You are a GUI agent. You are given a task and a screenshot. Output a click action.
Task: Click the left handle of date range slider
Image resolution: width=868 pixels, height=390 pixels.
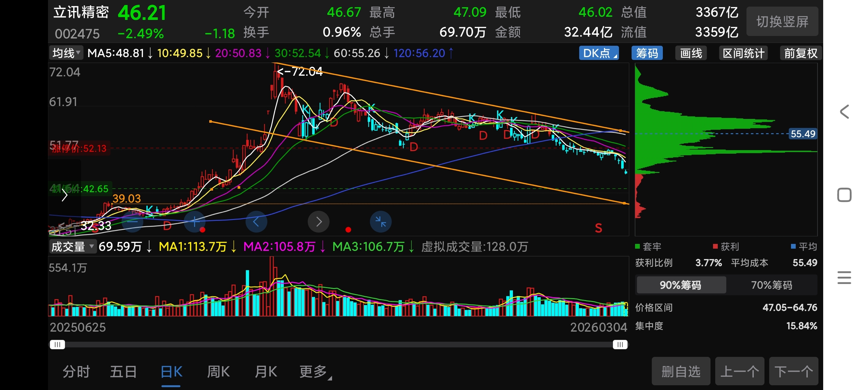pos(57,344)
